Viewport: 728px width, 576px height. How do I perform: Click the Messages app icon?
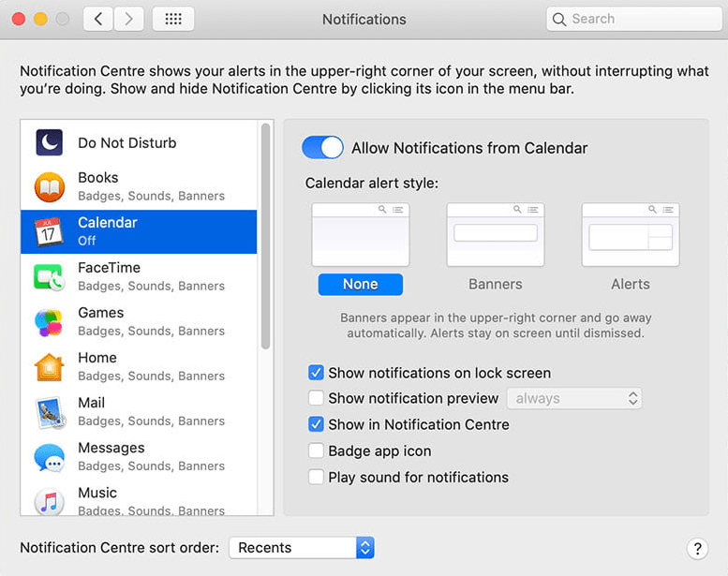click(x=50, y=457)
